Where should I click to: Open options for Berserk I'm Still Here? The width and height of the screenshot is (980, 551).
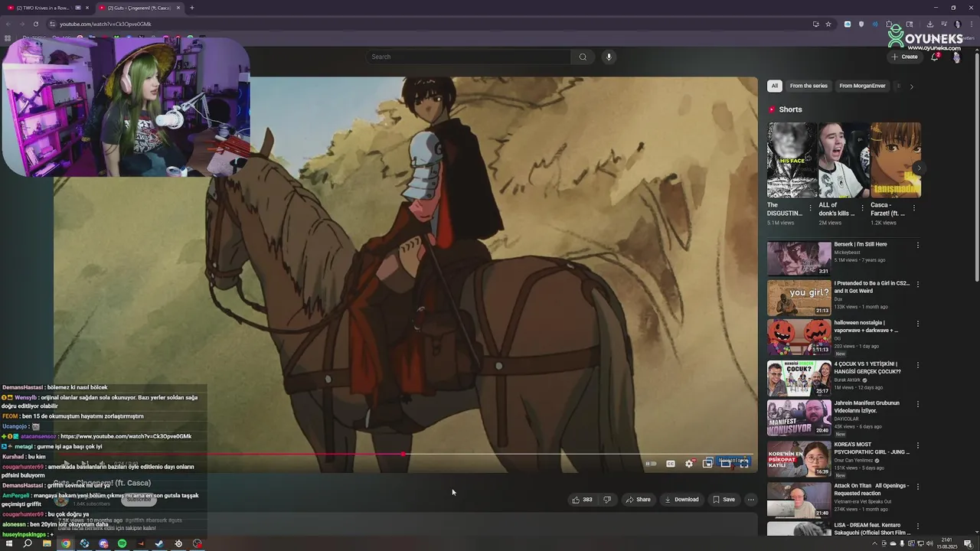tap(917, 245)
